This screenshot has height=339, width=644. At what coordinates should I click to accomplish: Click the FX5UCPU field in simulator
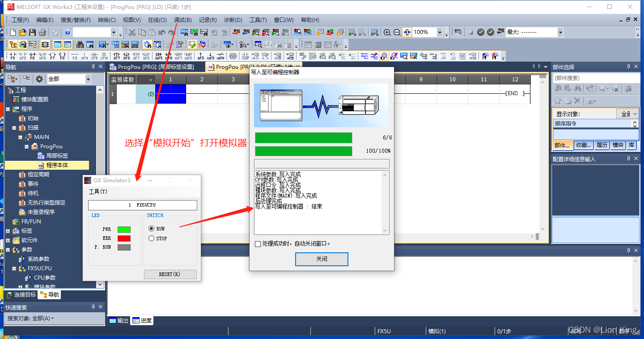pyautogui.click(x=143, y=205)
